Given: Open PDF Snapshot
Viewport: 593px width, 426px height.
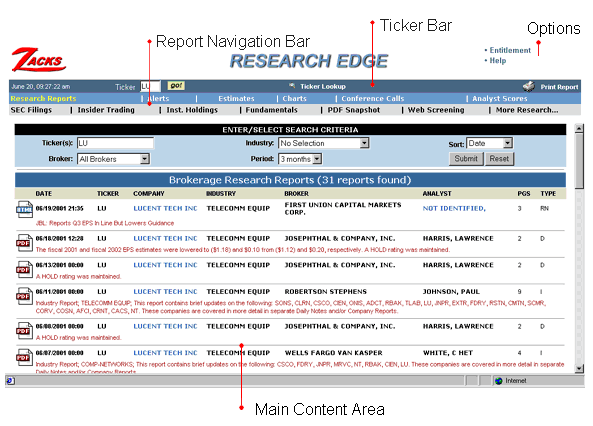Looking at the screenshot, I should click(x=354, y=110).
